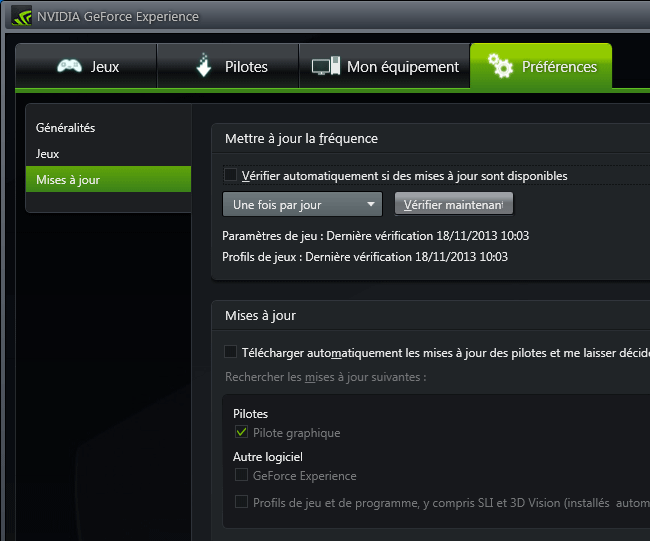The height and width of the screenshot is (541, 650).
Task: Click the NVIDIA GeForce Experience window title
Action: (118, 17)
